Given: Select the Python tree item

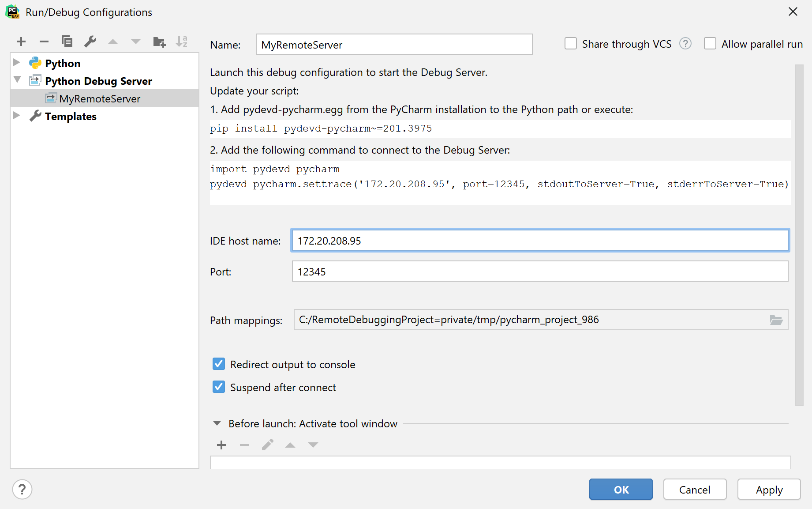Looking at the screenshot, I should click(63, 63).
